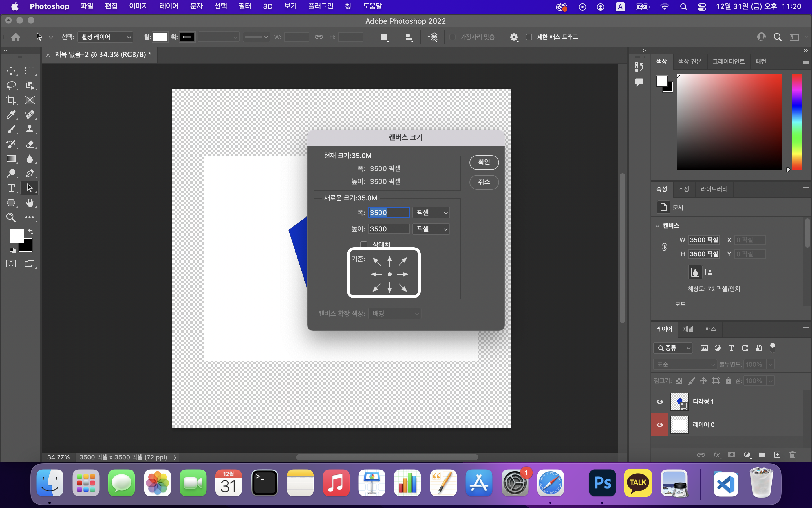Click the fill color swatch in options bar
812x508 pixels.
[160, 37]
